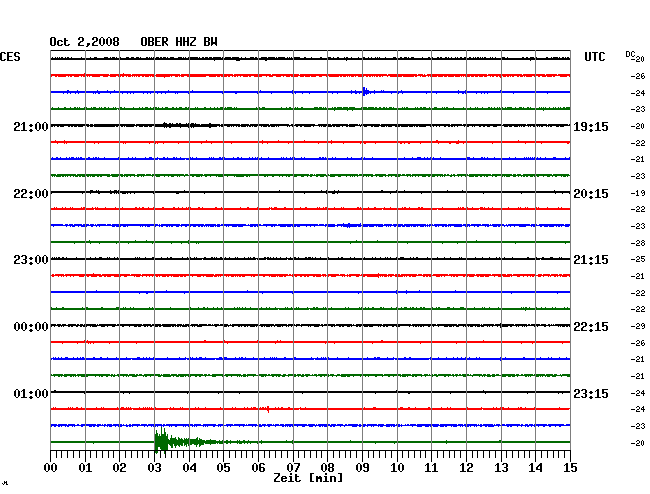Click minute label "05" on the Zeit axis

[x=223, y=468]
